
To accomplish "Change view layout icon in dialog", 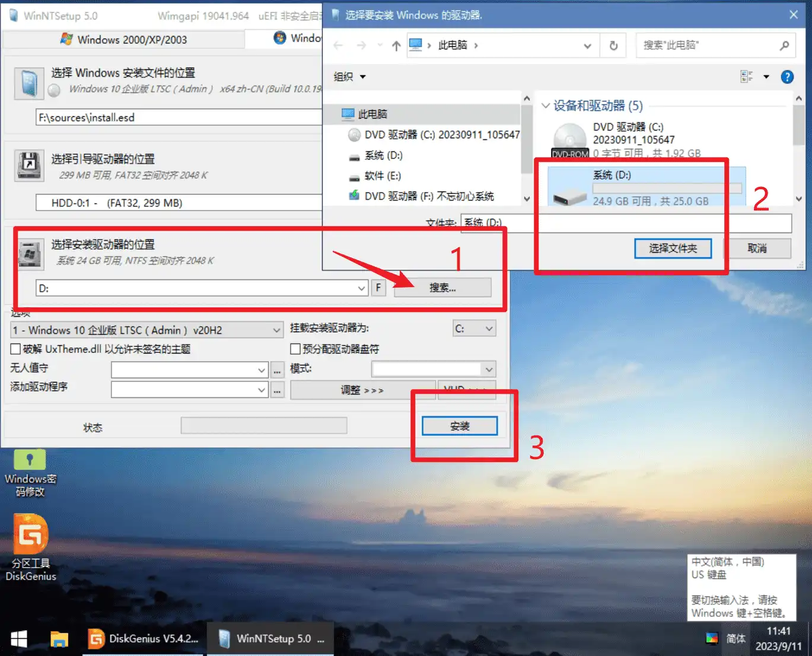I will pos(746,77).
